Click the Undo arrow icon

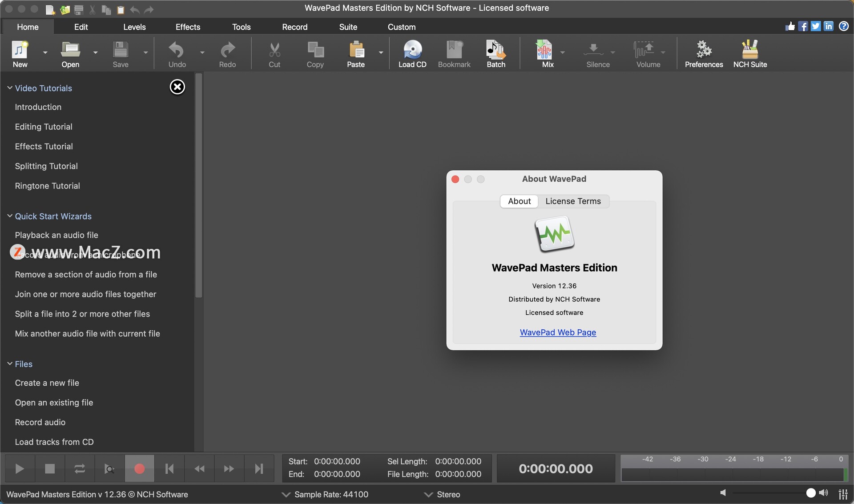coord(177,50)
